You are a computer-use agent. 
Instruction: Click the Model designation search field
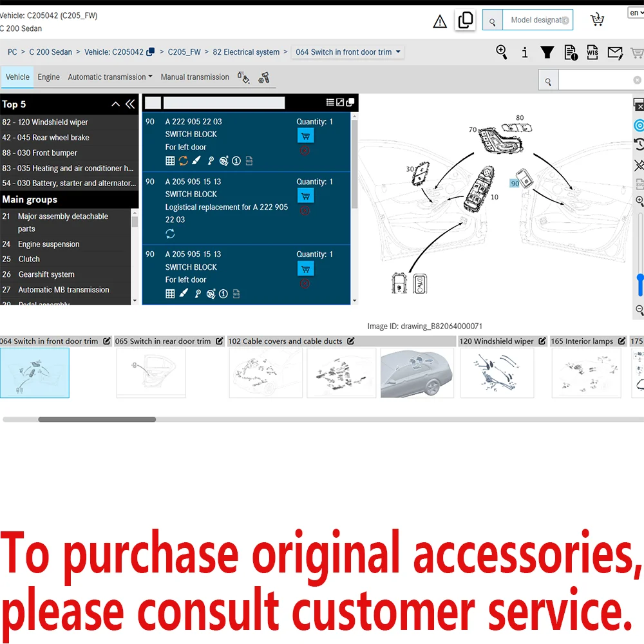(x=538, y=20)
